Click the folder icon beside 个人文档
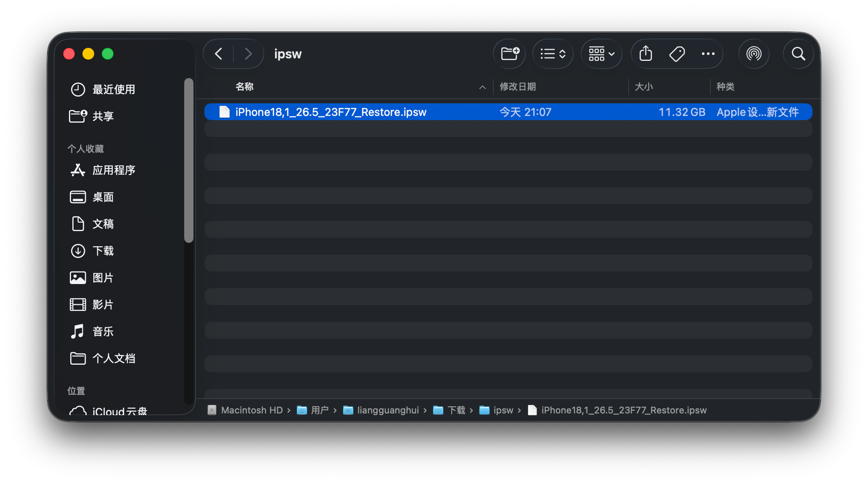 78,358
